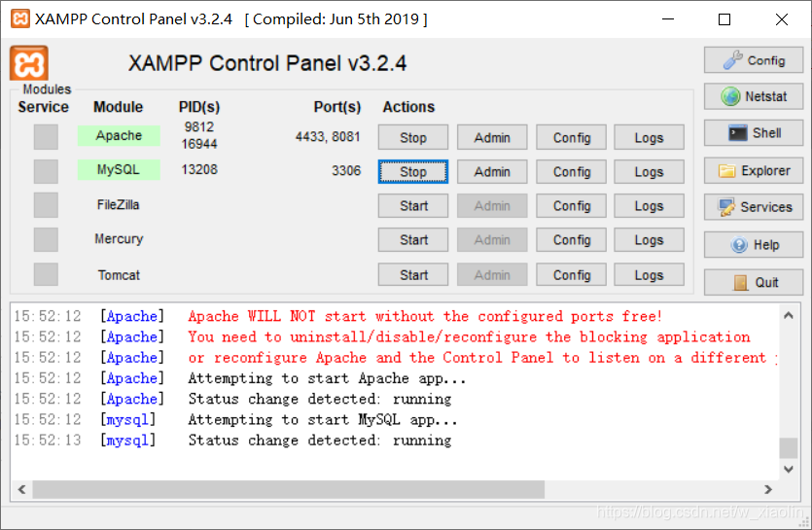View Apache Logs
The height and width of the screenshot is (530, 812).
(x=649, y=137)
